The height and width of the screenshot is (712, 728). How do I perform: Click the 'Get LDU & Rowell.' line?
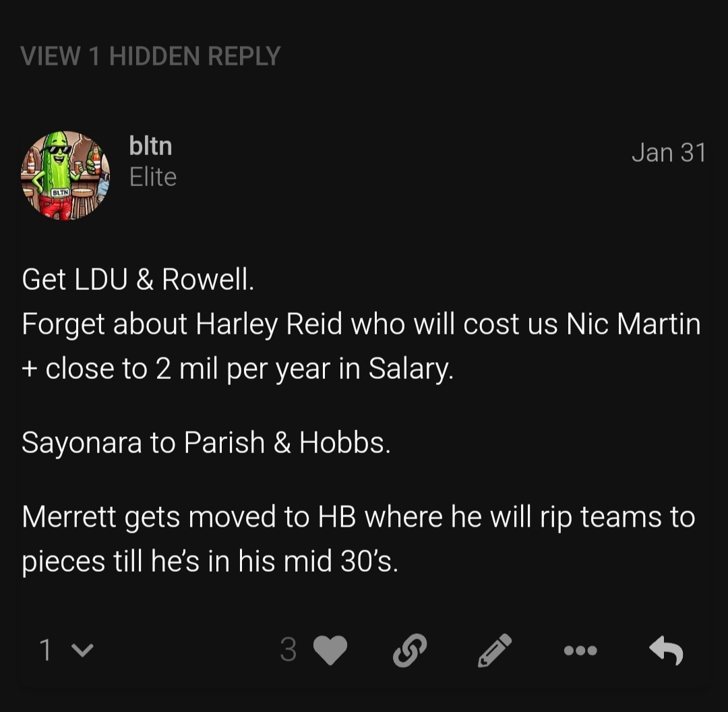(x=138, y=280)
